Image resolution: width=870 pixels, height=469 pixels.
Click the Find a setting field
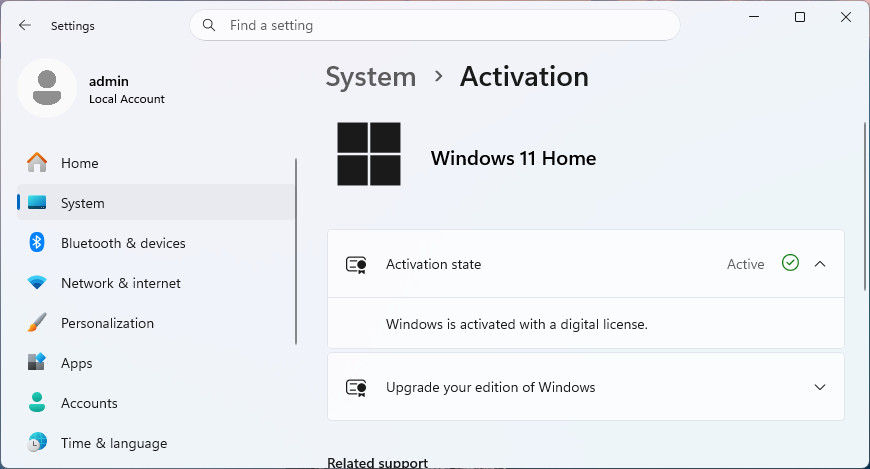click(435, 25)
